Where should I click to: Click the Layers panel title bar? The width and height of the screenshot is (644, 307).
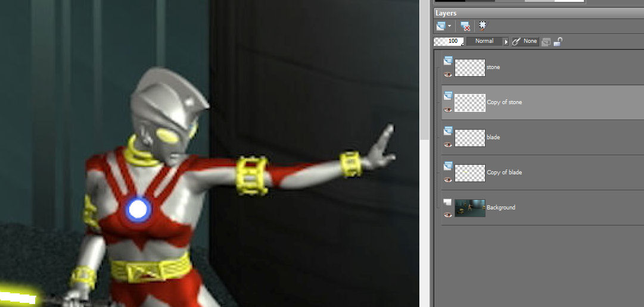pos(539,13)
